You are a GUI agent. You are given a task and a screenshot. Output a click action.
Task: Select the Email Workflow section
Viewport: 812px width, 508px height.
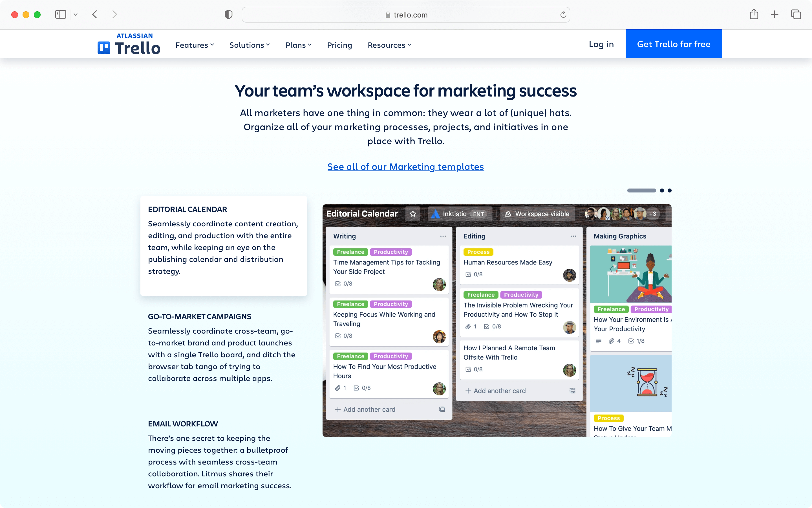pyautogui.click(x=220, y=455)
